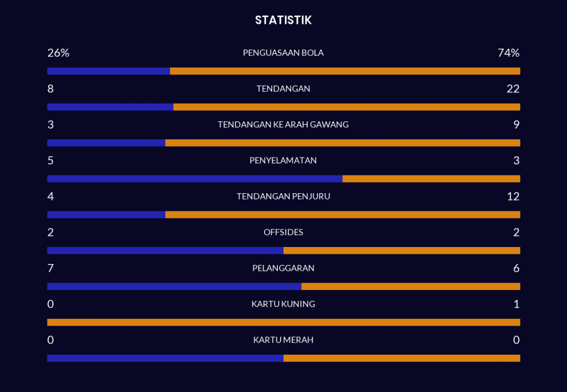
Task: Click the orange Tendangan bar segment
Action: click(x=346, y=107)
